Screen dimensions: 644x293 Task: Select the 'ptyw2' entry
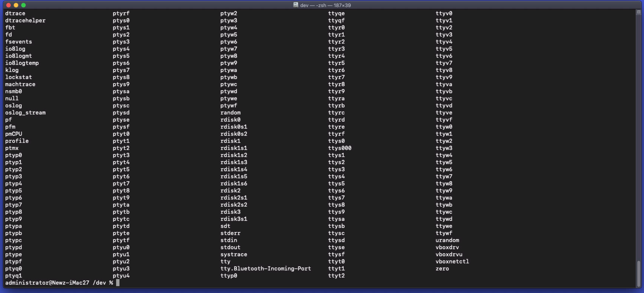tap(229, 13)
